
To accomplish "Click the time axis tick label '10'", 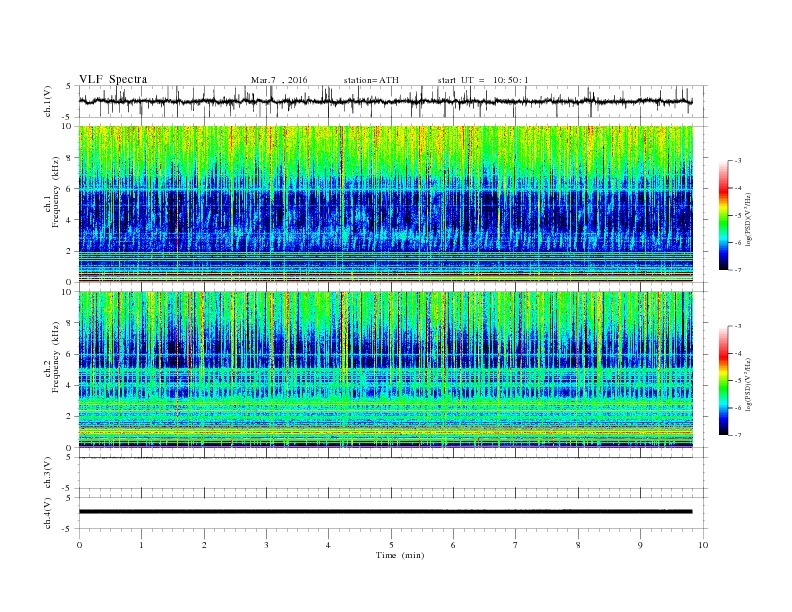I will (x=703, y=545).
